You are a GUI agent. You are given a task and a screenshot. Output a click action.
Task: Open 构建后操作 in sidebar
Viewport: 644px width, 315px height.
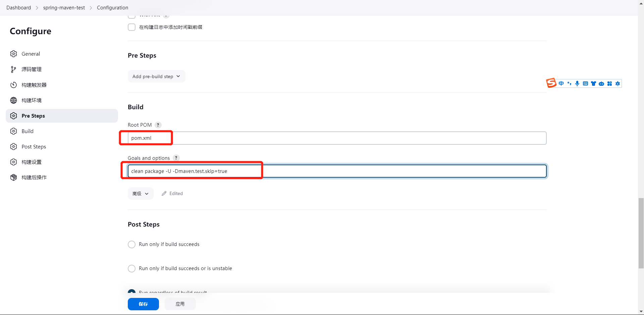pos(62,177)
